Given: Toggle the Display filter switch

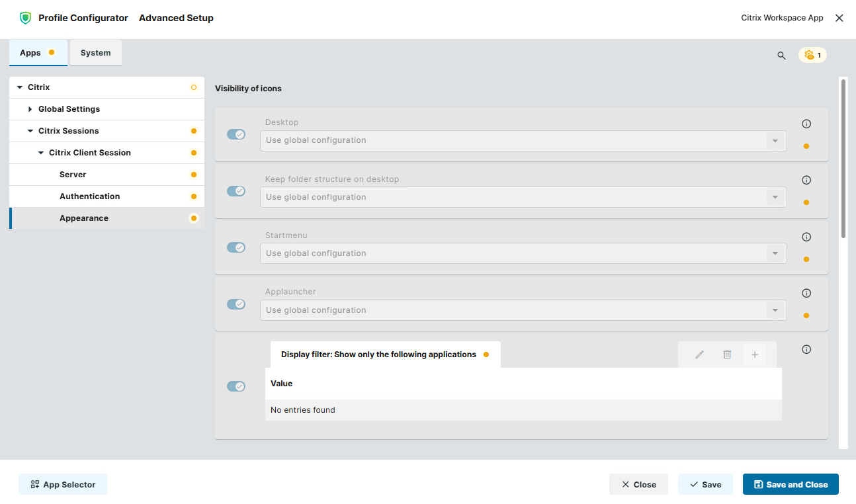Looking at the screenshot, I should 236,386.
